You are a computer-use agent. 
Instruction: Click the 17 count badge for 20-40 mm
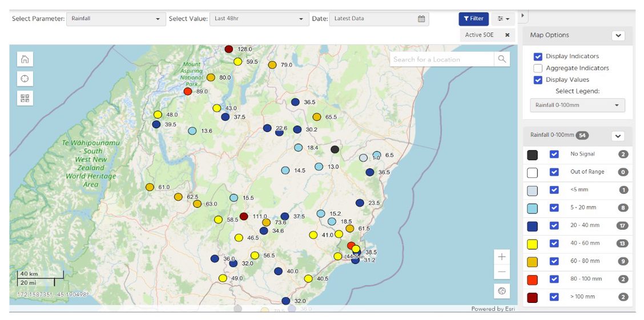coord(623,225)
